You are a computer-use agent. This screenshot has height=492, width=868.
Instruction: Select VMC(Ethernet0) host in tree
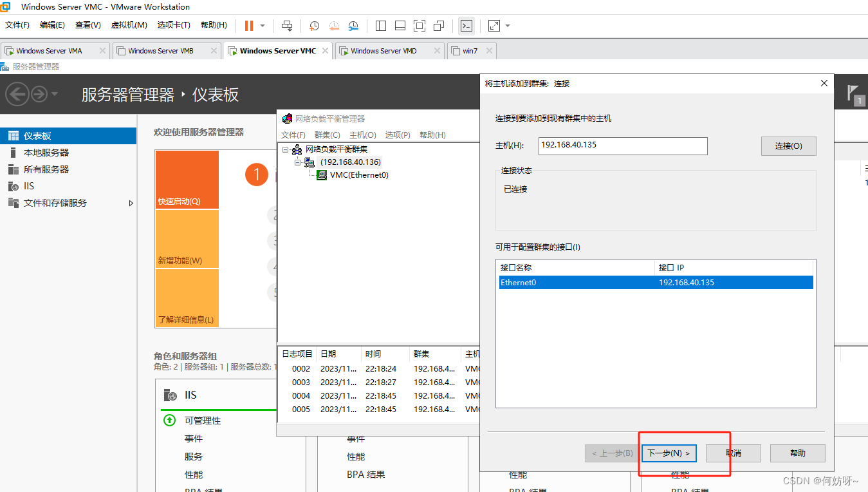pyautogui.click(x=358, y=175)
